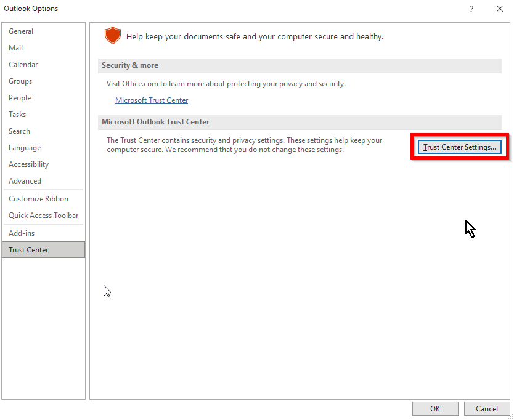The image size is (514, 420).
Task: Open Accessibility settings
Action: click(28, 164)
